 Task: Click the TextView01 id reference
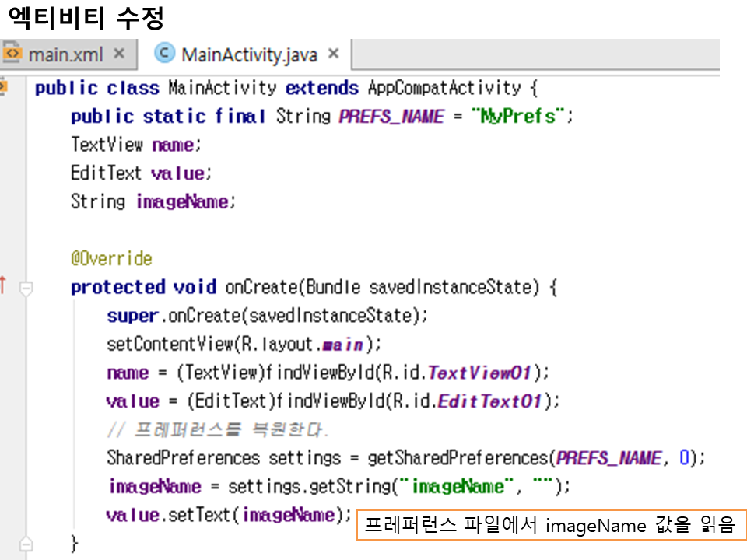click(479, 373)
